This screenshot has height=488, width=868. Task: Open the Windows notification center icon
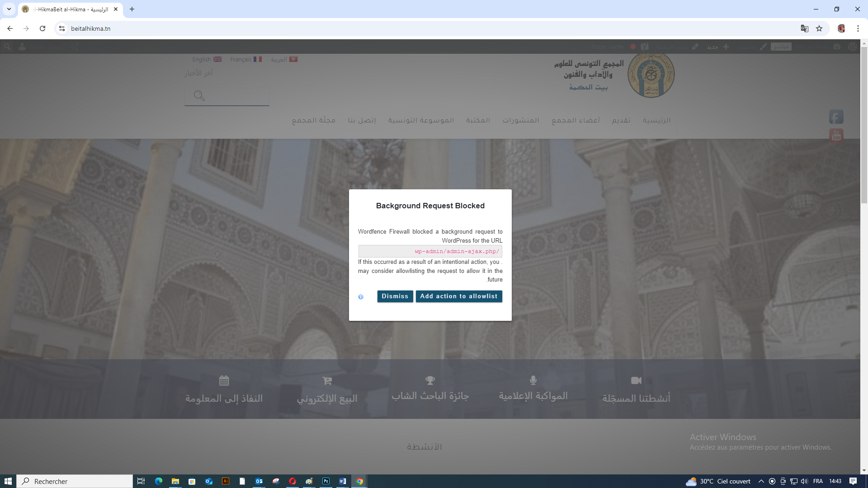click(853, 481)
